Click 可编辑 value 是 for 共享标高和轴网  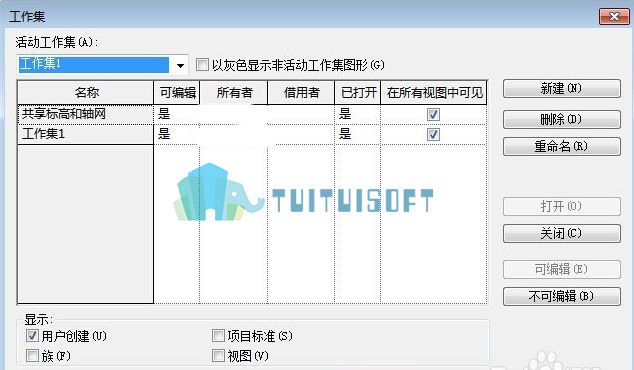[x=164, y=114]
